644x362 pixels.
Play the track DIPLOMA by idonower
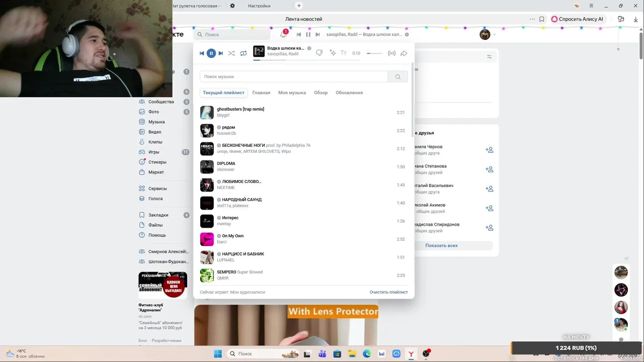click(304, 166)
